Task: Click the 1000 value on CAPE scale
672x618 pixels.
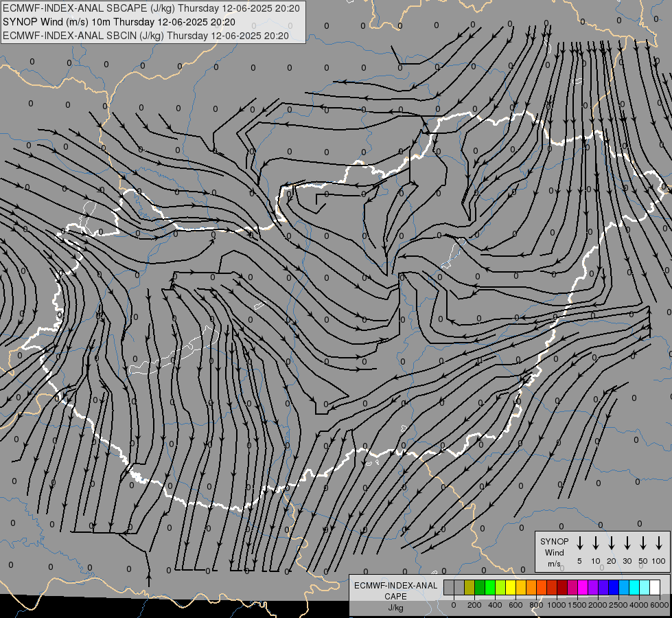Action: click(x=557, y=605)
